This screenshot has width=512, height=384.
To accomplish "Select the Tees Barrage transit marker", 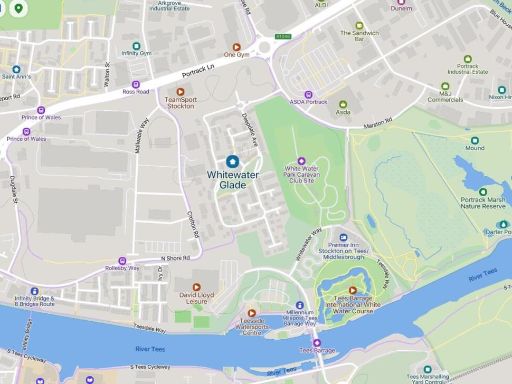I will 317,343.
